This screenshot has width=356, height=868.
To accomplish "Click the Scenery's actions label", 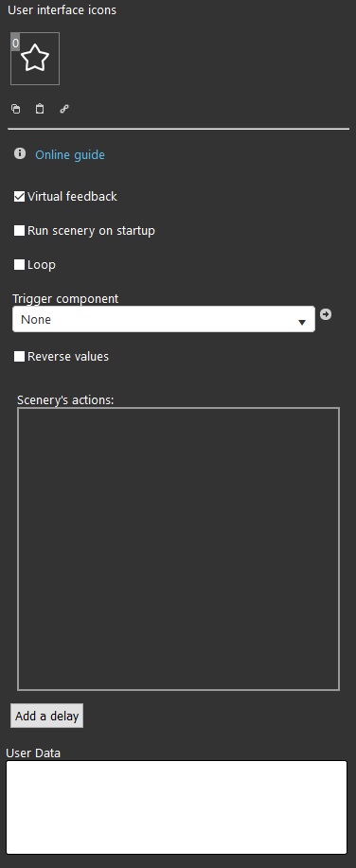I will point(65,399).
